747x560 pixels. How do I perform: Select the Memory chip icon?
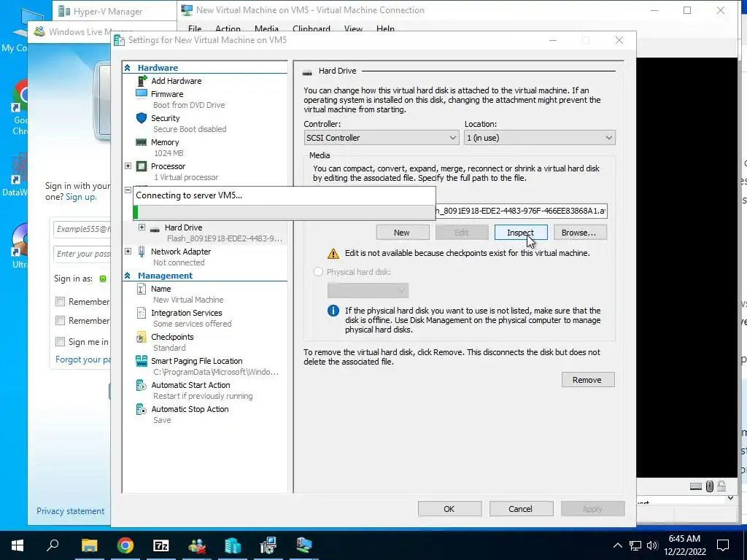(142, 142)
